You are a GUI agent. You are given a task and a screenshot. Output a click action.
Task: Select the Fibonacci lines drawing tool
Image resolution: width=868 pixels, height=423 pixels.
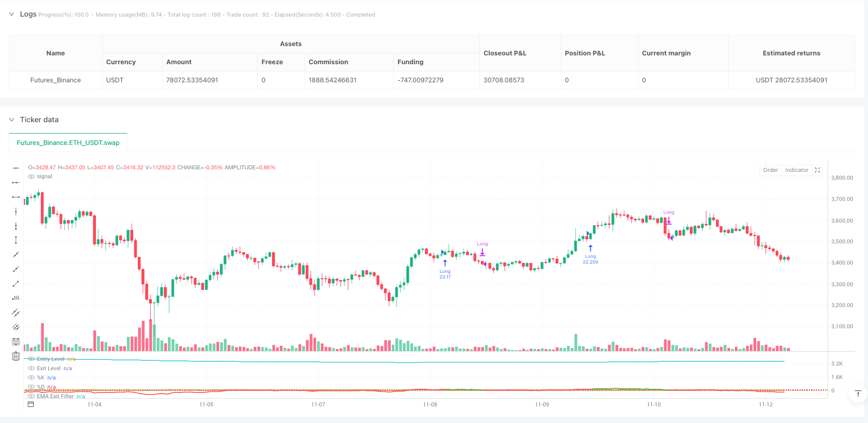(x=16, y=342)
